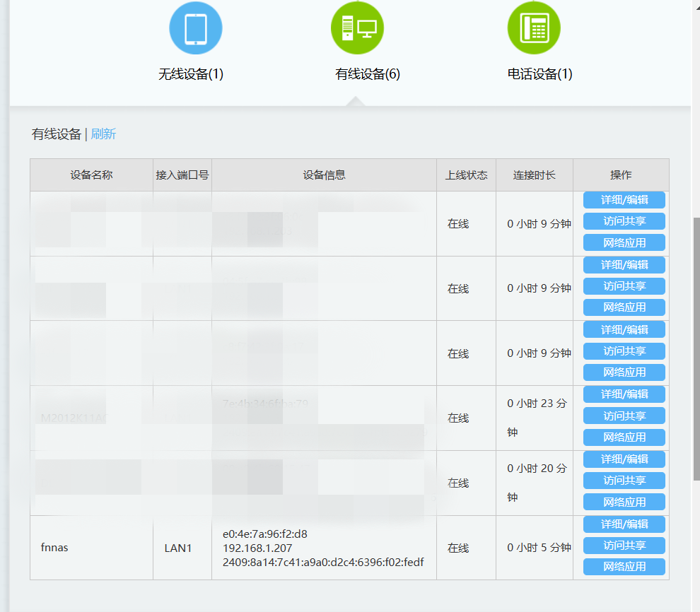
Task: Click 详细/编辑 in the 23-minute connection row
Action: pos(624,394)
